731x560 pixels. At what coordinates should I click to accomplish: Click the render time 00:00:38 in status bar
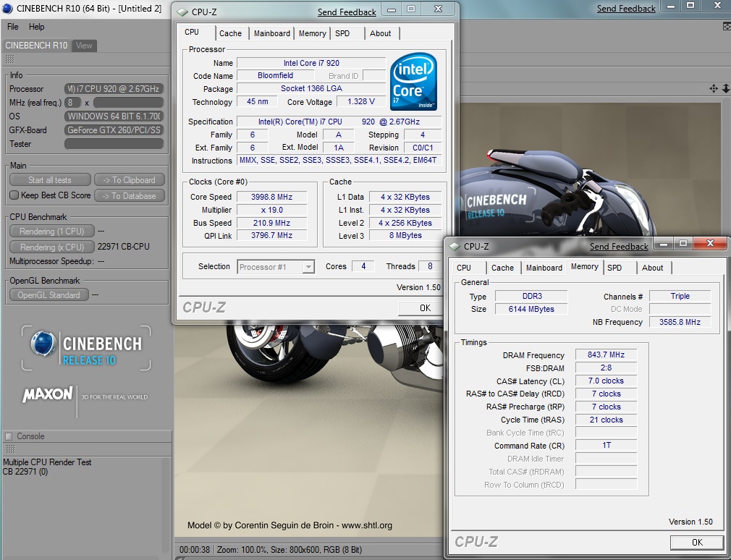pos(195,550)
